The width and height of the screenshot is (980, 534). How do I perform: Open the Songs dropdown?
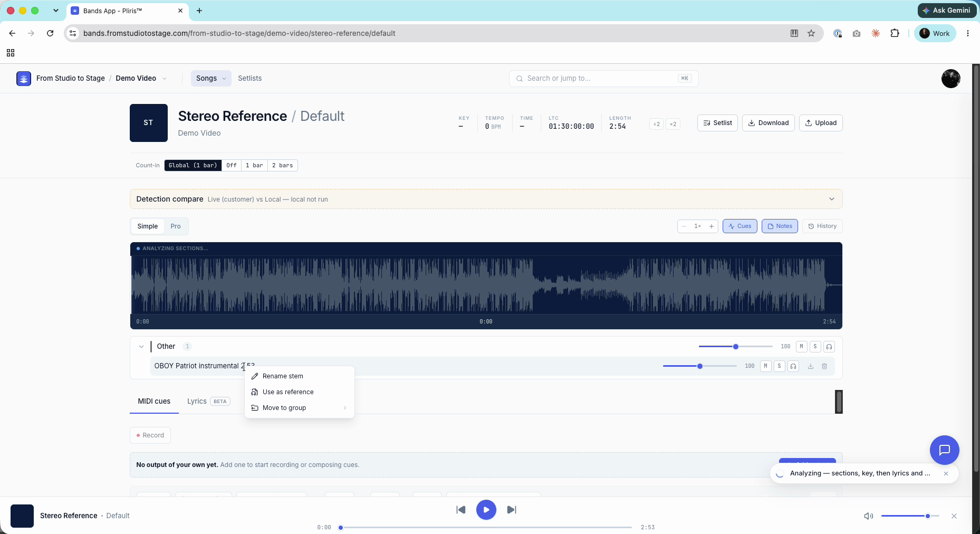[x=211, y=79]
